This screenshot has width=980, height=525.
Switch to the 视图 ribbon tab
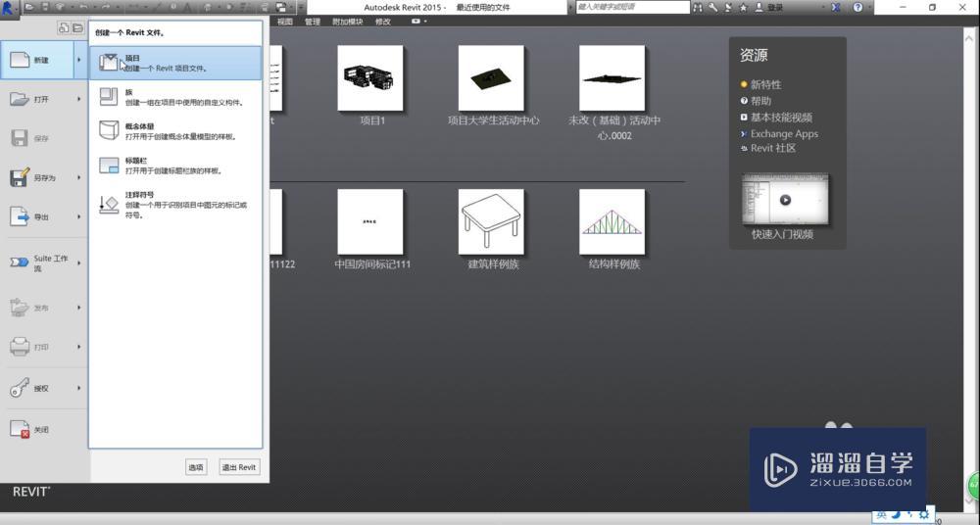click(x=285, y=22)
